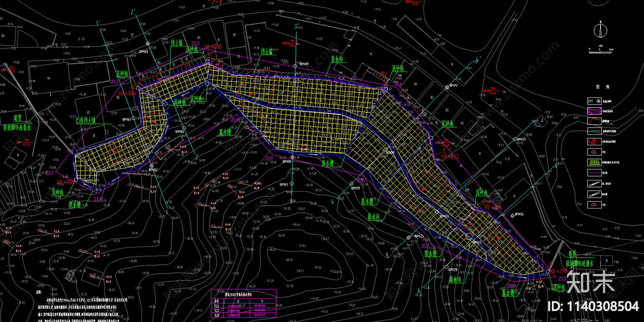Click the BPK19 point label

click(355, 188)
